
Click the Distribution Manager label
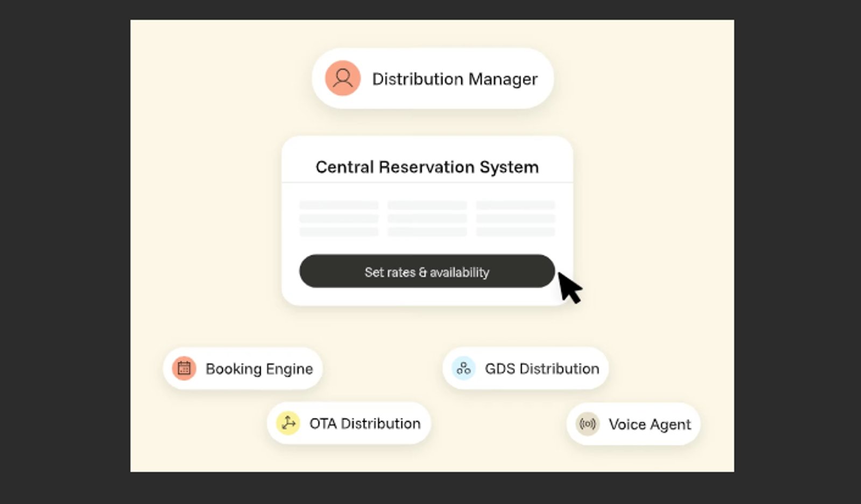[455, 79]
